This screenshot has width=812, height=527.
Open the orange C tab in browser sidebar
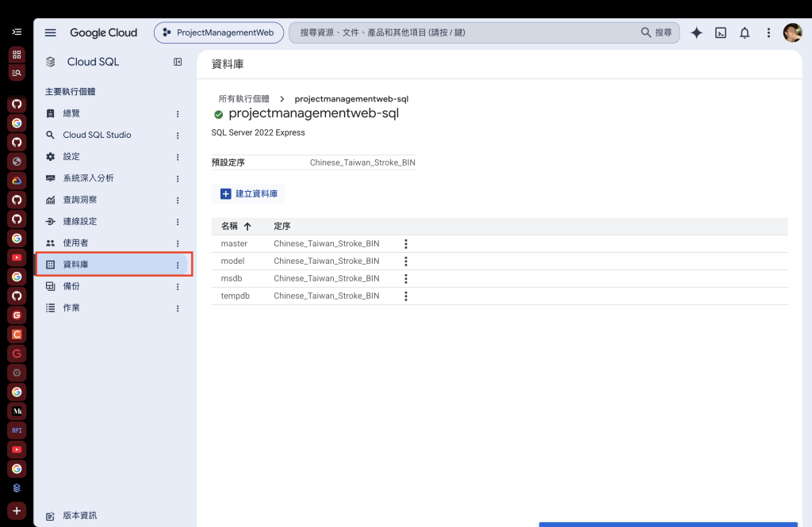click(x=17, y=334)
